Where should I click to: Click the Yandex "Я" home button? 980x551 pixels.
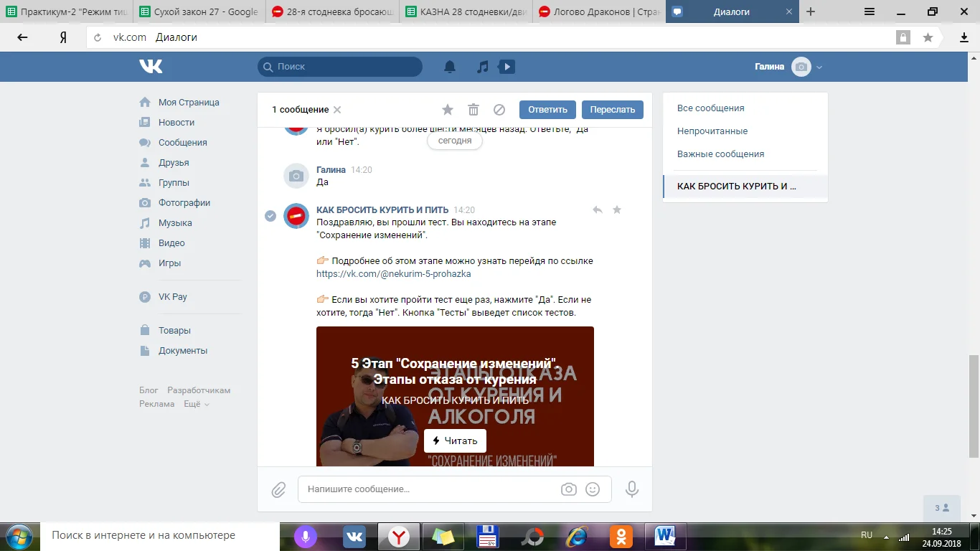pos(63,37)
